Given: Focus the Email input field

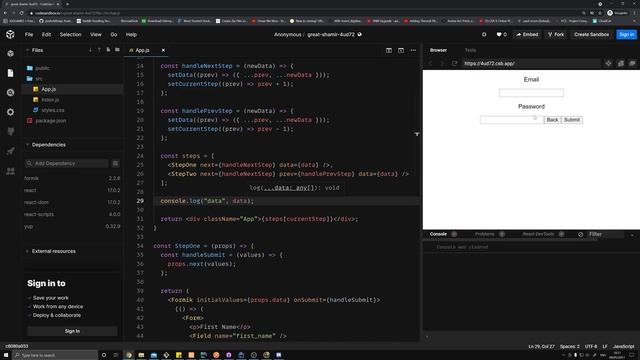Looking at the screenshot, I should 531,93.
